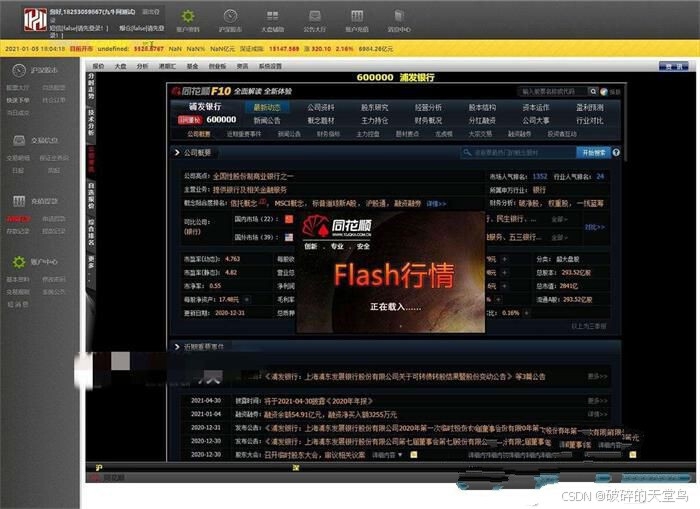
Task: Open the 报价 menu in the menu bar
Action: [98, 66]
